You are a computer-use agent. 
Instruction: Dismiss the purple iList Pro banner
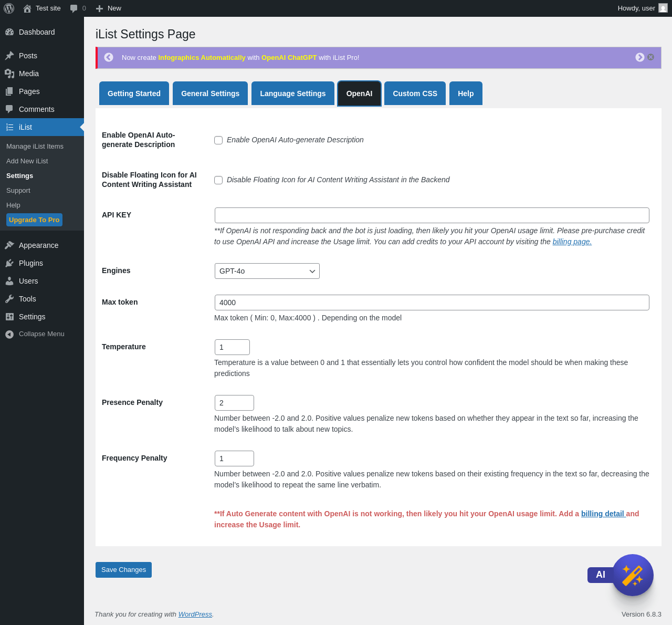pos(650,57)
